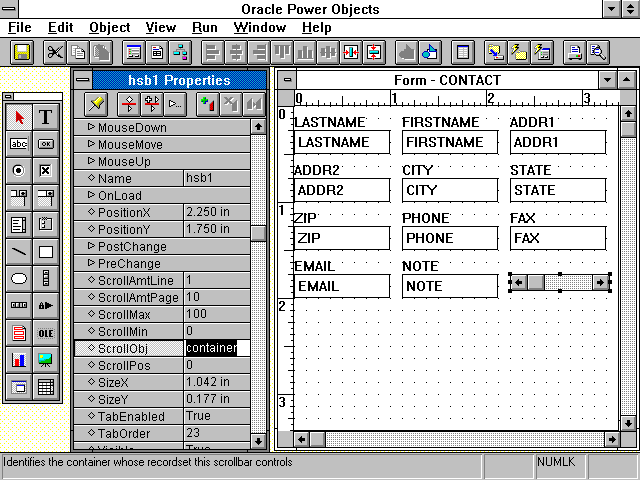Image resolution: width=640 pixels, height=480 pixels.
Task: Open the Run menu
Action: (x=205, y=28)
